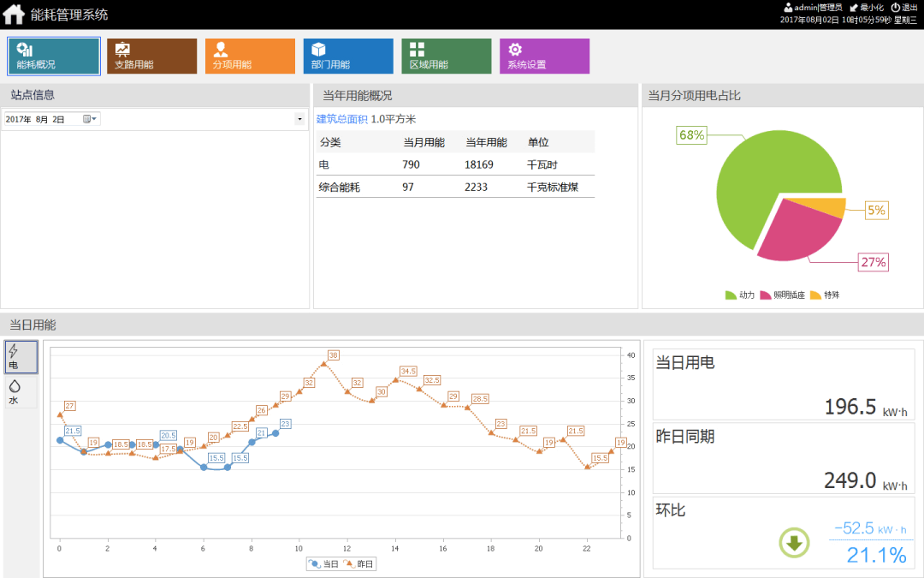Open the 支路用能 tile
Viewport: 924px width, 578px height.
[x=152, y=56]
